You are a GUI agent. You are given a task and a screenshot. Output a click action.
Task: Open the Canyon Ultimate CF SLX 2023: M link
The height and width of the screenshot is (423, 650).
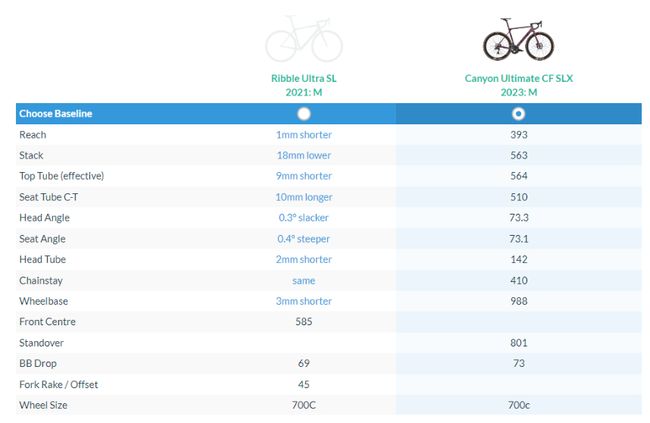519,85
